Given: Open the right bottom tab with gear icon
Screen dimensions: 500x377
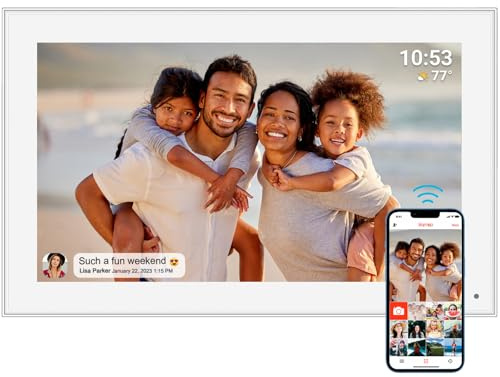Looking at the screenshot, I should point(450,361).
